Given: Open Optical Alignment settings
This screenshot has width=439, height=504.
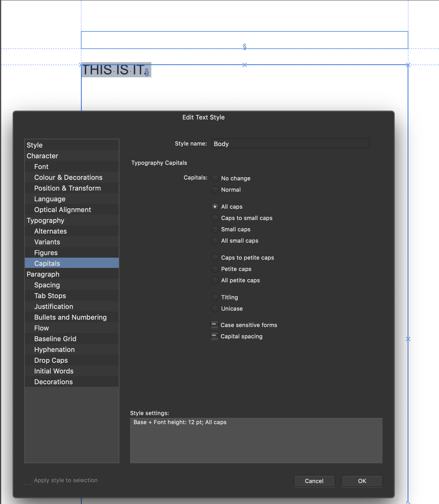Looking at the screenshot, I should pyautogui.click(x=72, y=210).
